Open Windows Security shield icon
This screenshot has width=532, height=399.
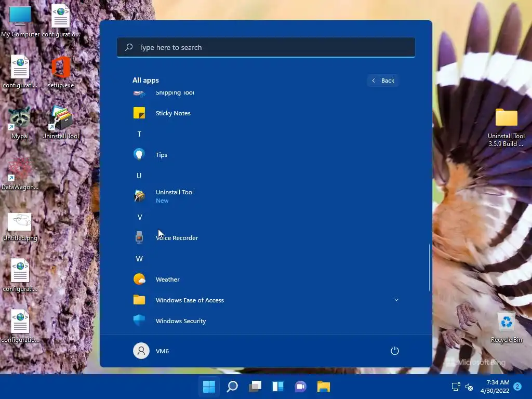pos(139,321)
